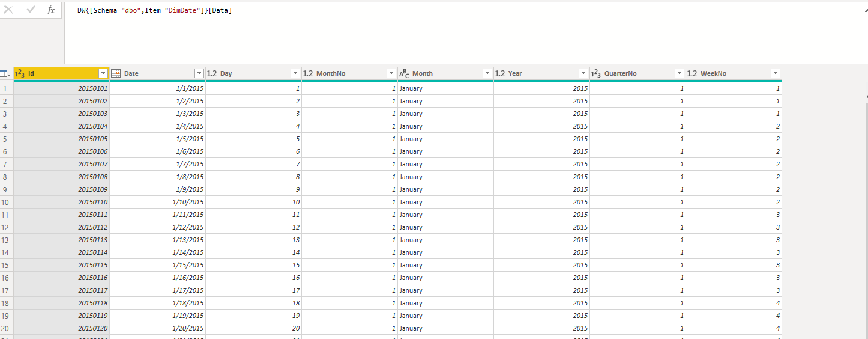This screenshot has width=868, height=339.
Task: Click Date cell 1/18/2015
Action: (x=157, y=303)
